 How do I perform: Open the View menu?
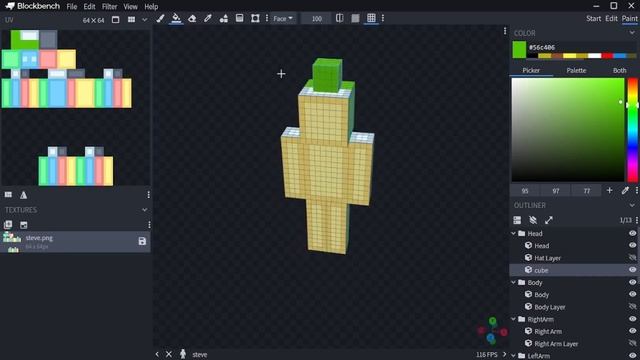coord(131,7)
